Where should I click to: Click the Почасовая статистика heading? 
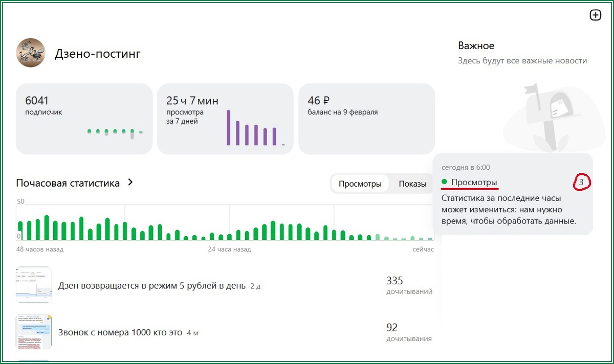(68, 183)
